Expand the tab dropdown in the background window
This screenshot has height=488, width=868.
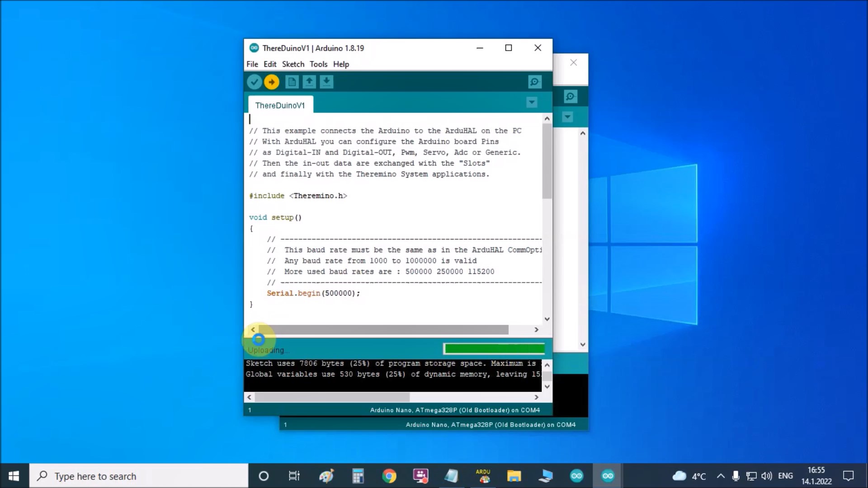point(567,117)
